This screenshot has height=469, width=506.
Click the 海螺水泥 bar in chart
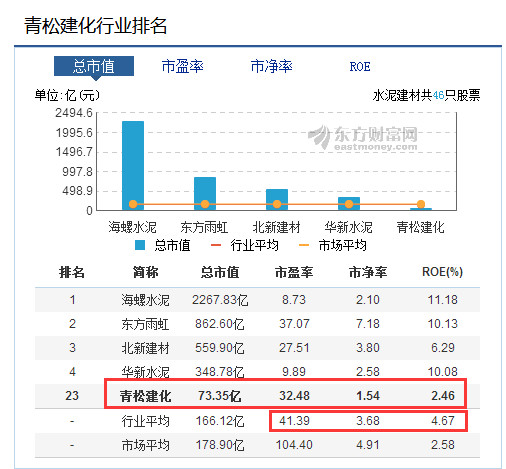[x=133, y=166]
